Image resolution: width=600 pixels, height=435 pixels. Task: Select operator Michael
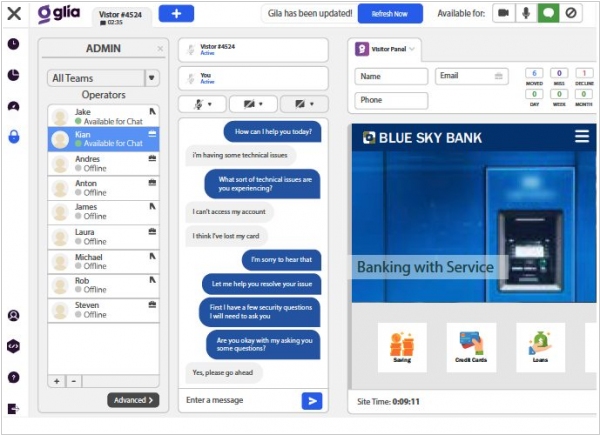pos(103,262)
